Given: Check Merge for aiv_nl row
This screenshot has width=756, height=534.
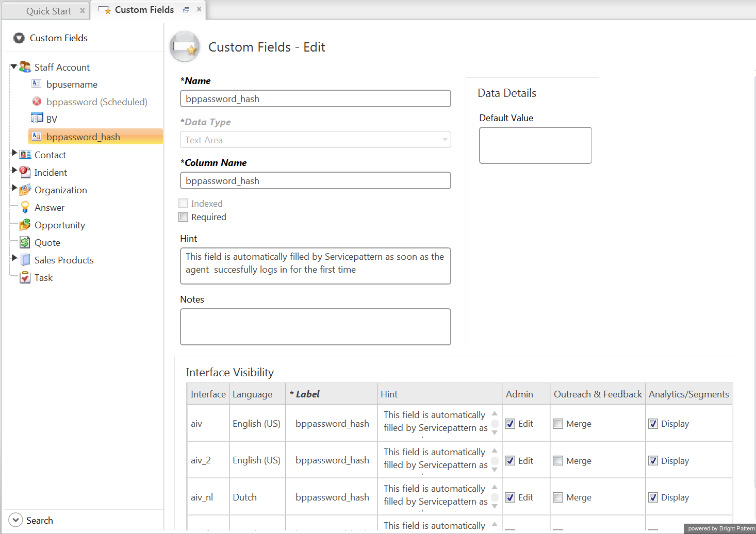Looking at the screenshot, I should [x=558, y=497].
